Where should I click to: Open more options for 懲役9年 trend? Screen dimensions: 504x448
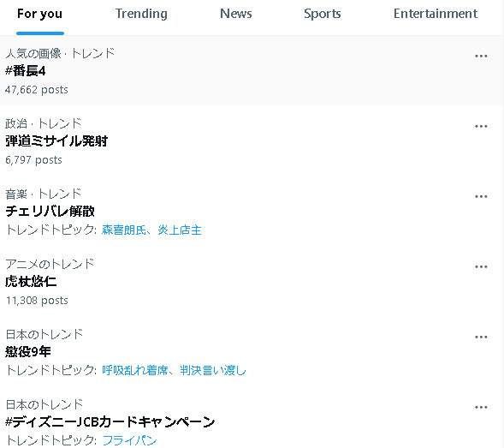tap(481, 337)
